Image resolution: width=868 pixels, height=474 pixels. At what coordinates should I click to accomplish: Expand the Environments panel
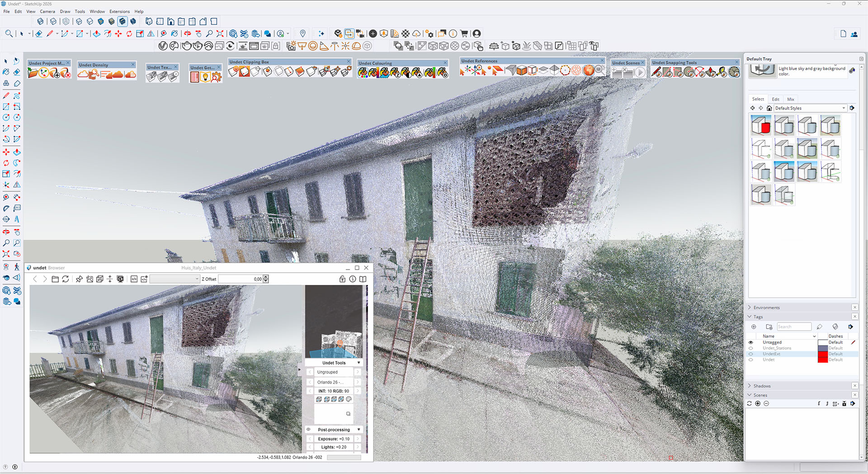(x=750, y=308)
